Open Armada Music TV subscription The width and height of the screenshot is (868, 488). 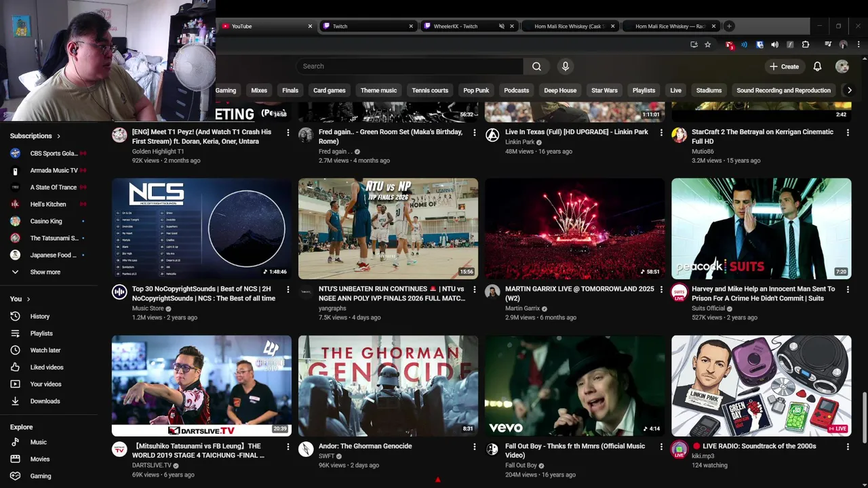(49, 170)
